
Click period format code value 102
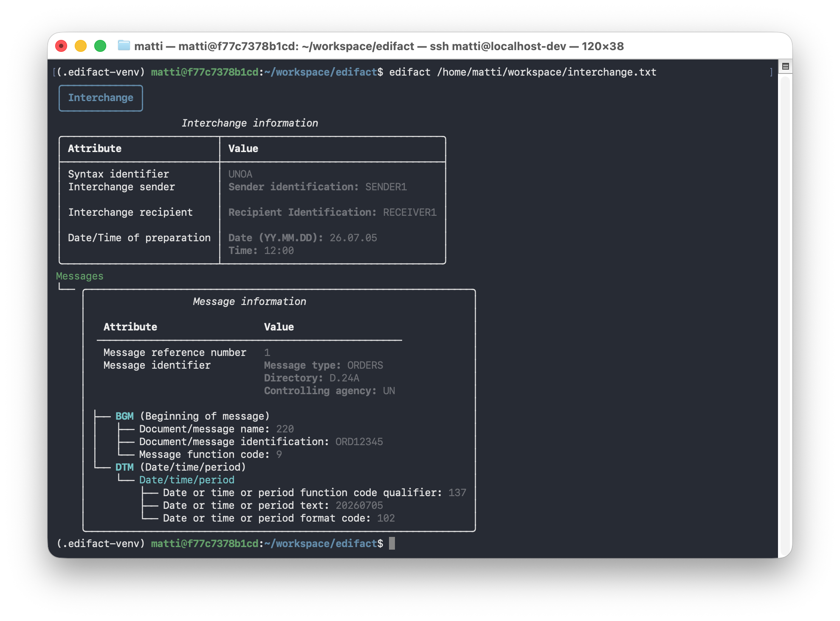386,518
